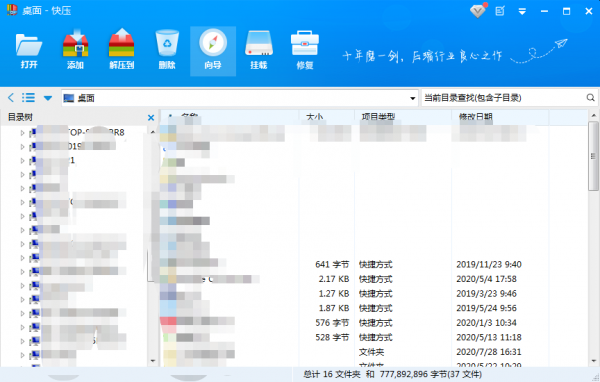Viewport: 600px width, 382px height.
Task: Open the title bar dropdown menu arrow
Action: point(522,12)
